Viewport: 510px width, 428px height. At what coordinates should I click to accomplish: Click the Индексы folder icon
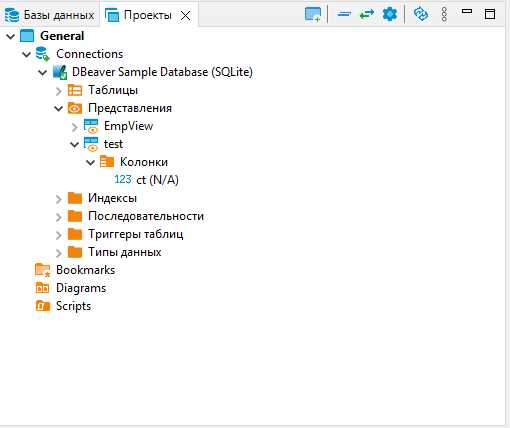pyautogui.click(x=75, y=198)
